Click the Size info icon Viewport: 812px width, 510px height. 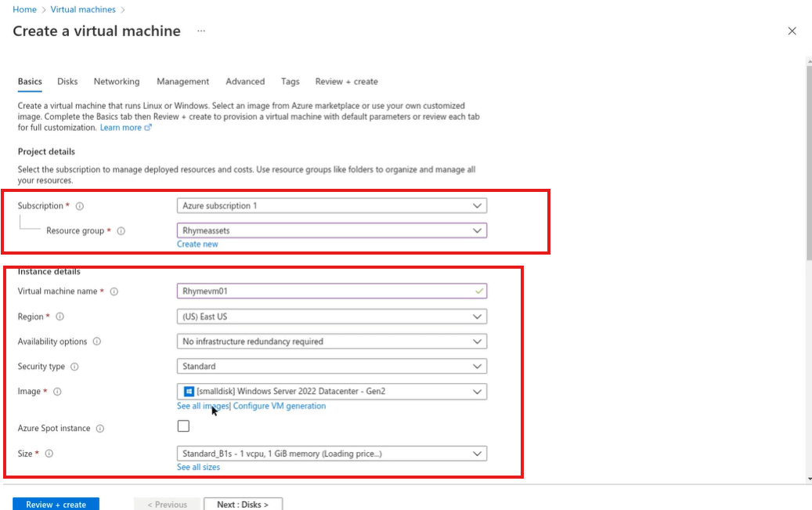point(49,454)
